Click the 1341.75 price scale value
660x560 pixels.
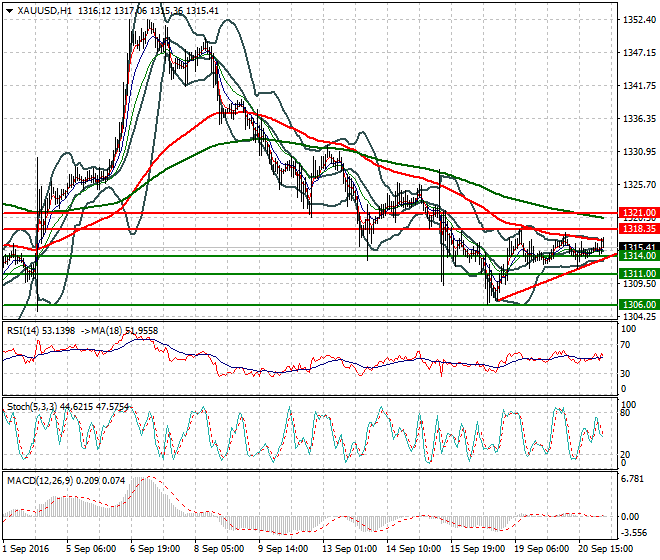(639, 86)
